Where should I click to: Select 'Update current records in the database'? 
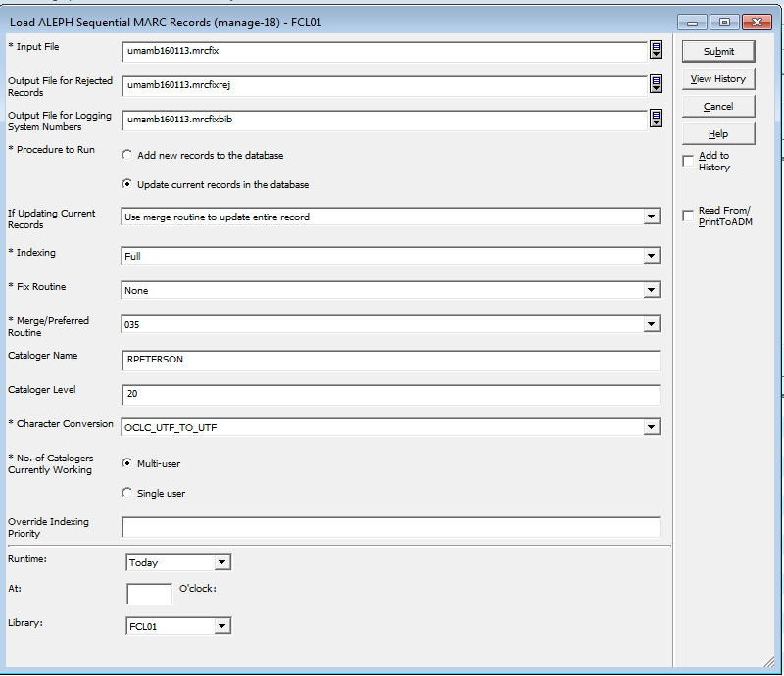coord(127,184)
